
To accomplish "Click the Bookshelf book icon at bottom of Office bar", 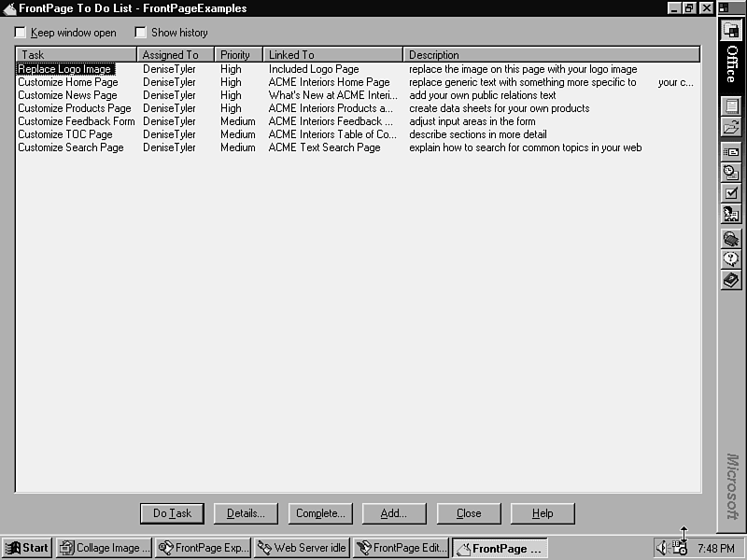I will 731,280.
